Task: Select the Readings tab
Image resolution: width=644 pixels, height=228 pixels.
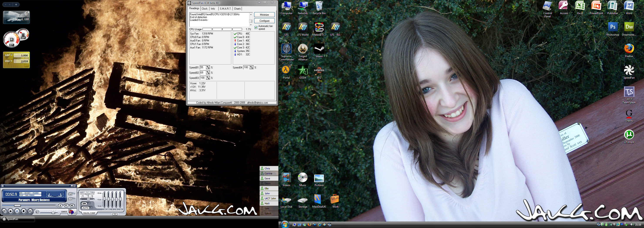Action: (194, 8)
